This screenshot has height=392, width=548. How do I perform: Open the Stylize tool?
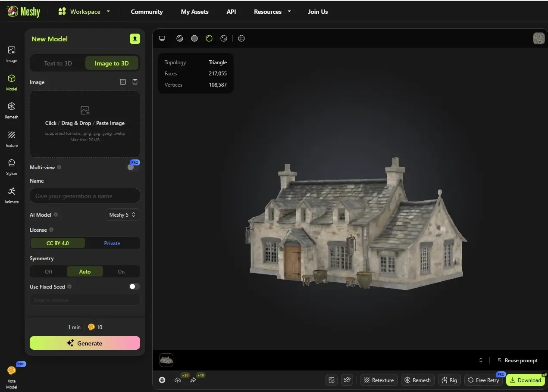tap(12, 167)
